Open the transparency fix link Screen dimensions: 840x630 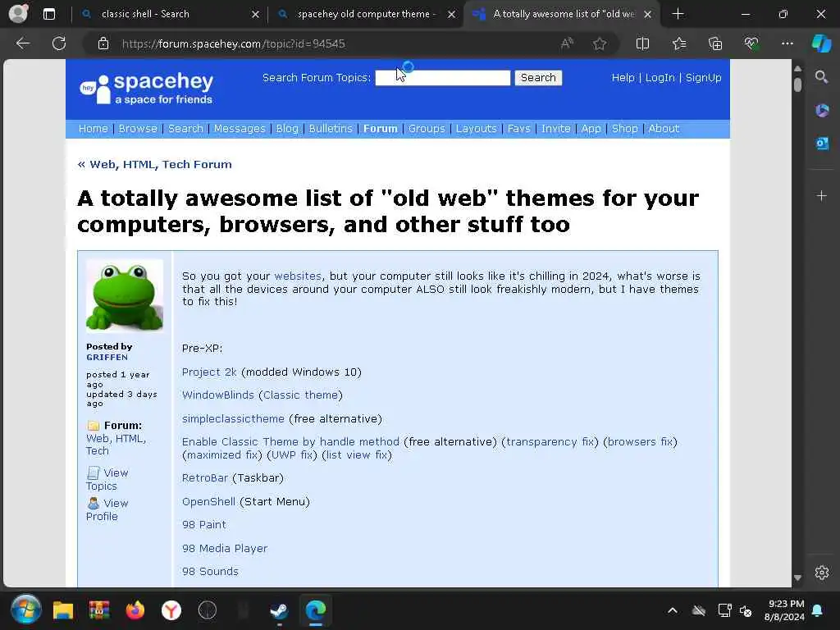tap(550, 442)
